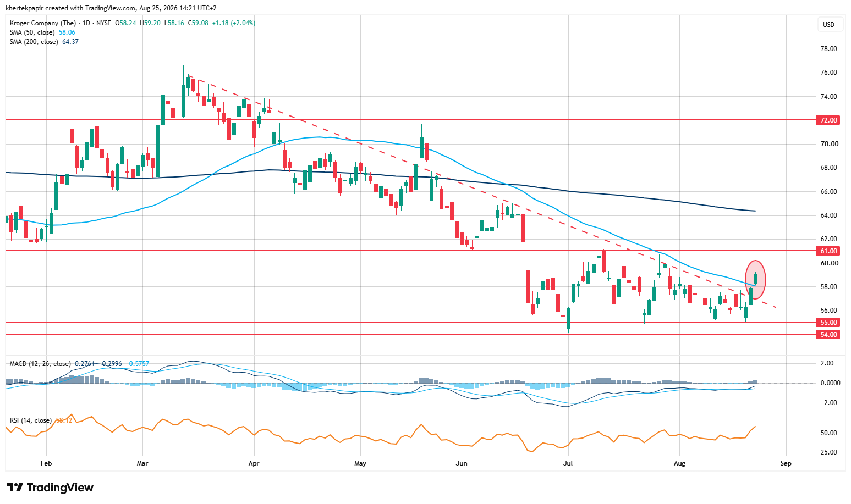Click the TradingView.com attribution text in the header
Screen dimensions: 851x504
(x=110, y=8)
